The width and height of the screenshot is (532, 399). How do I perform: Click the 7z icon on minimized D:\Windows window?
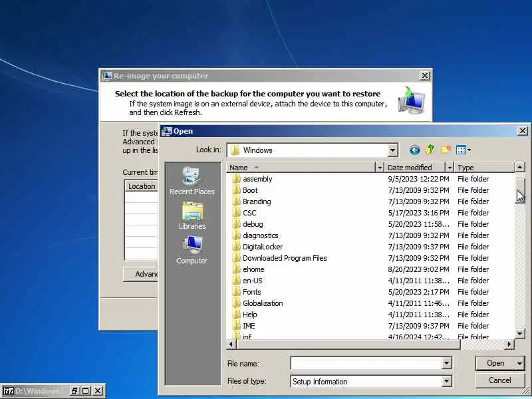coord(9,391)
